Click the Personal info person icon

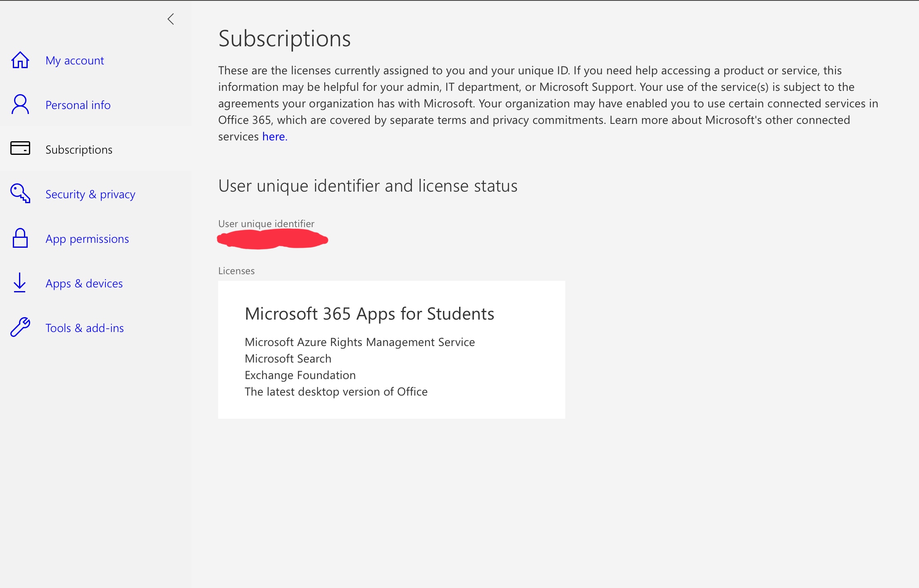click(x=20, y=104)
